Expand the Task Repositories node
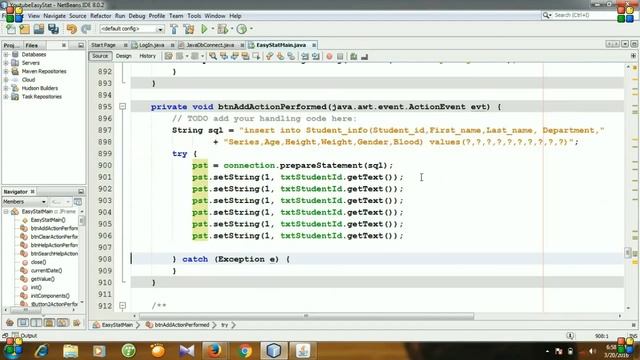 (6, 97)
